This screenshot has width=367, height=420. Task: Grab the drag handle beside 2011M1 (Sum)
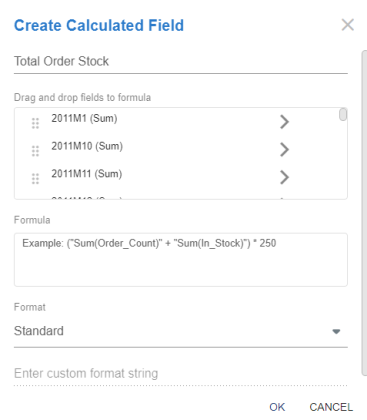point(35,123)
